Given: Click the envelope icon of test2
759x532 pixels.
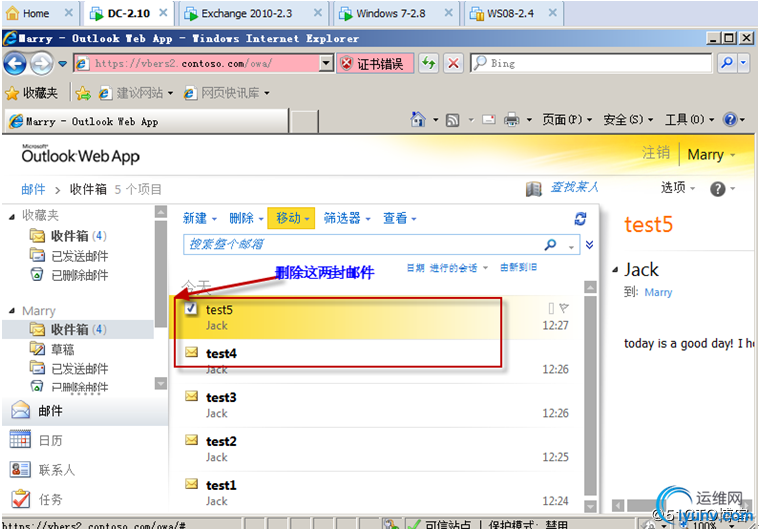Looking at the screenshot, I should 192,440.
